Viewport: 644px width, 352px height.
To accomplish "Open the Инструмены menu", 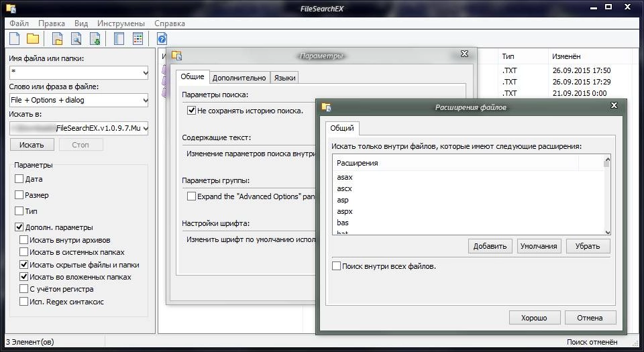I will tap(121, 23).
